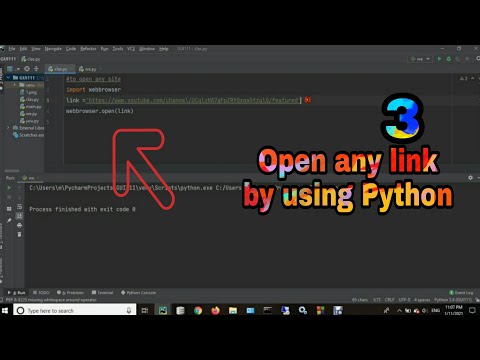
Task: Open File Explorer from the taskbar
Action: click(233, 311)
